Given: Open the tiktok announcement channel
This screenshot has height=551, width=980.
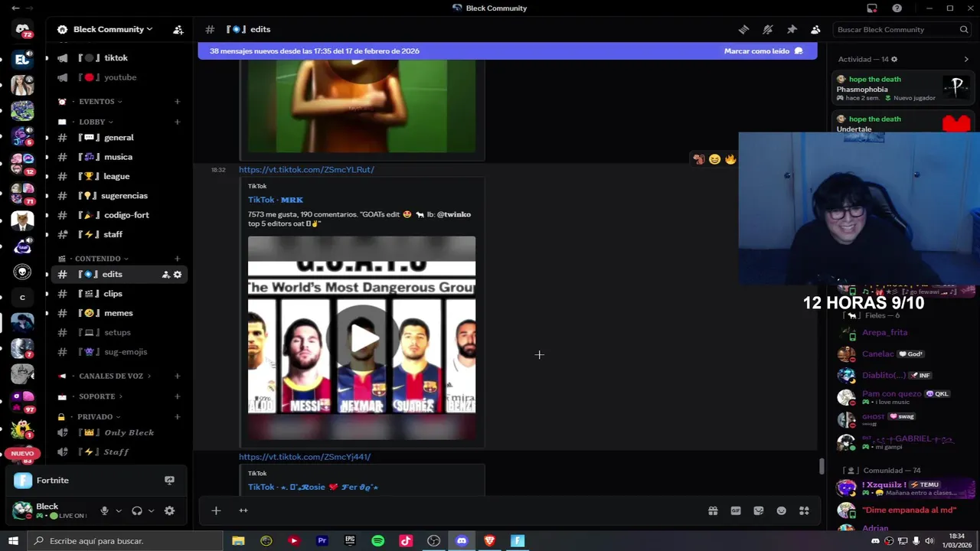Looking at the screenshot, I should (x=116, y=57).
